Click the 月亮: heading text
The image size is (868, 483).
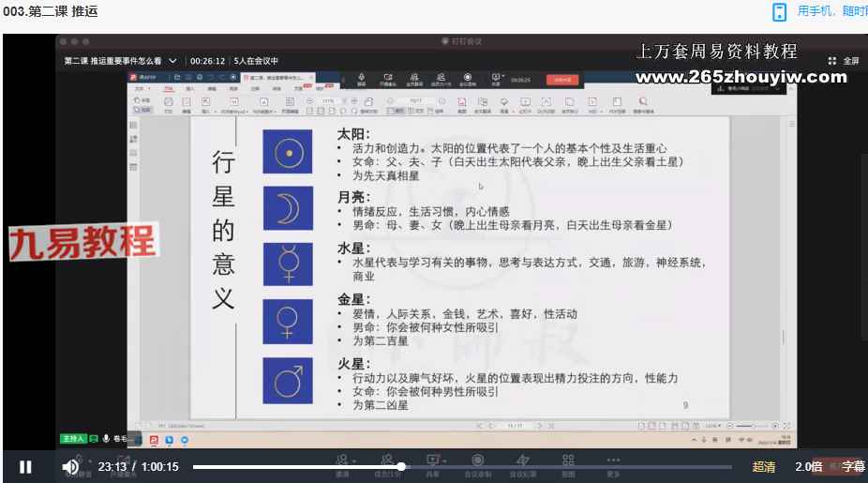click(353, 197)
